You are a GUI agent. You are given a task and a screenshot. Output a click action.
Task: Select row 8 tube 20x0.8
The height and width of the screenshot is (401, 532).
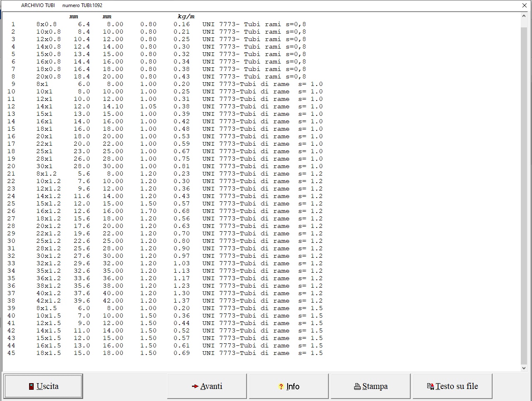click(x=159, y=76)
